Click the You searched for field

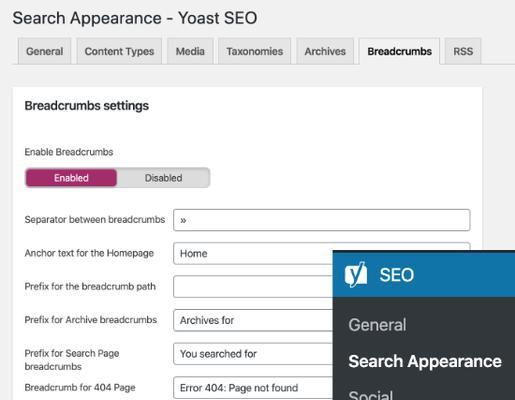(x=253, y=354)
